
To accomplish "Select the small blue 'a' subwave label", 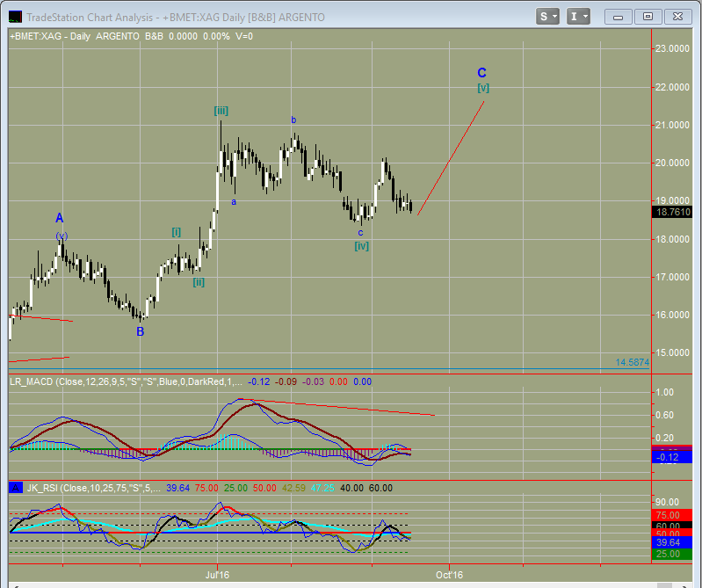I will tap(234, 202).
